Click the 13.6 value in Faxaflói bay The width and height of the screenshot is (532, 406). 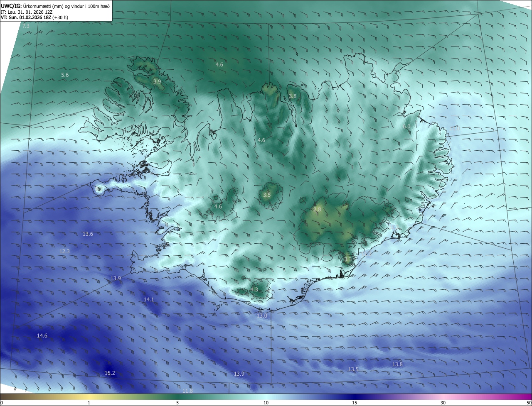[x=88, y=234]
